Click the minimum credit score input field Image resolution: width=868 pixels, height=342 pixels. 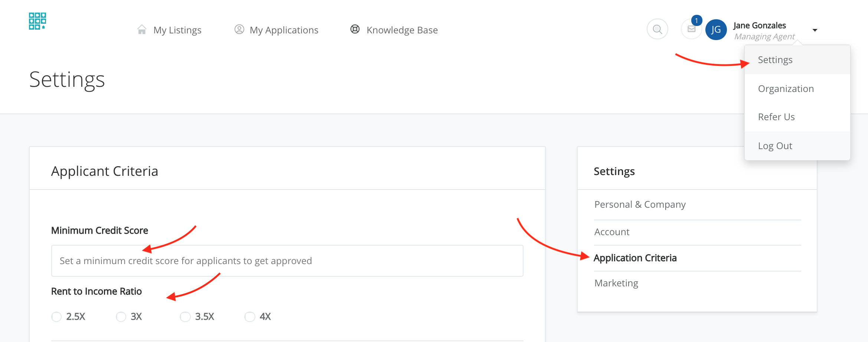287,261
